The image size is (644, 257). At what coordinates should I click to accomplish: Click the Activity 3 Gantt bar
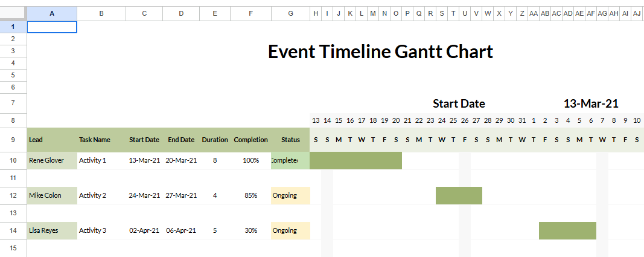coord(567,230)
